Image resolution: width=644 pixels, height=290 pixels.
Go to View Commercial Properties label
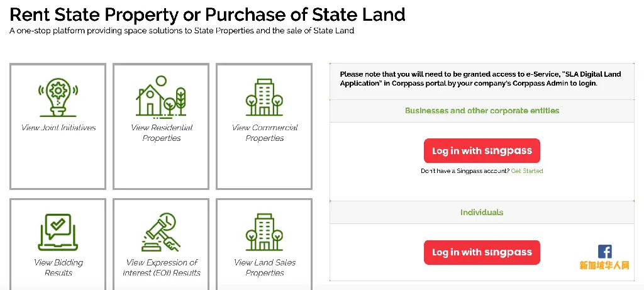coord(265,133)
